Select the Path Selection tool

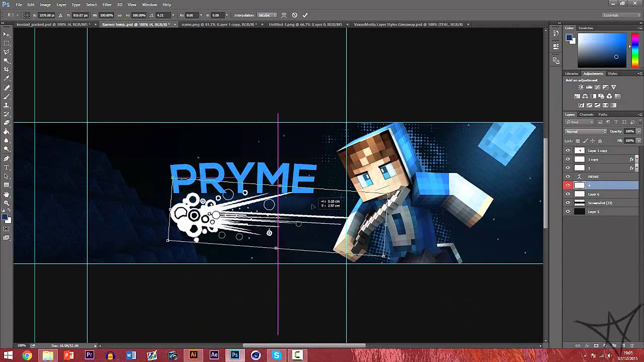pos(7,176)
